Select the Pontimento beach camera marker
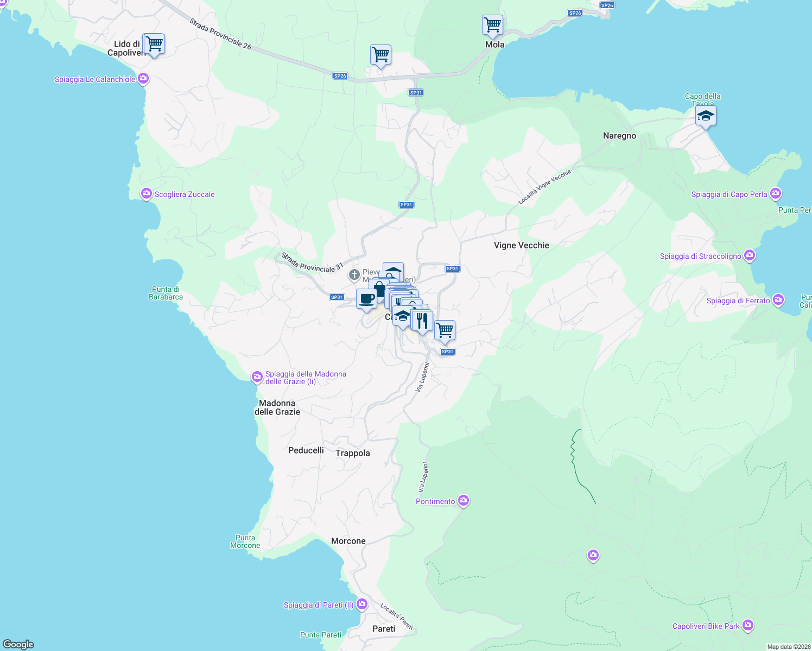Viewport: 812px width, 651px height. coord(463,501)
